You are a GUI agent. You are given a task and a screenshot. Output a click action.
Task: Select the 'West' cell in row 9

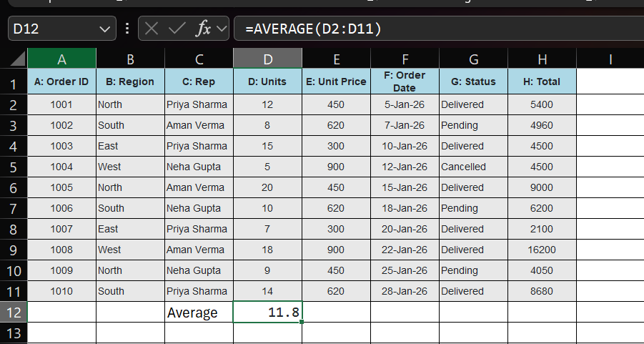click(x=130, y=250)
